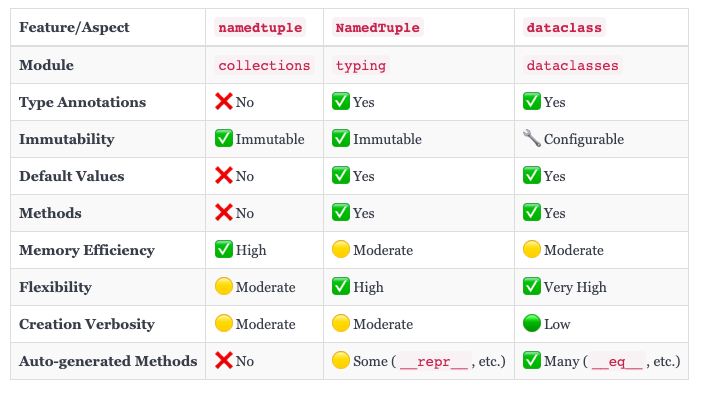This screenshot has height=393, width=708.
Task: Click the __repr__ inline code text
Action: [434, 361]
